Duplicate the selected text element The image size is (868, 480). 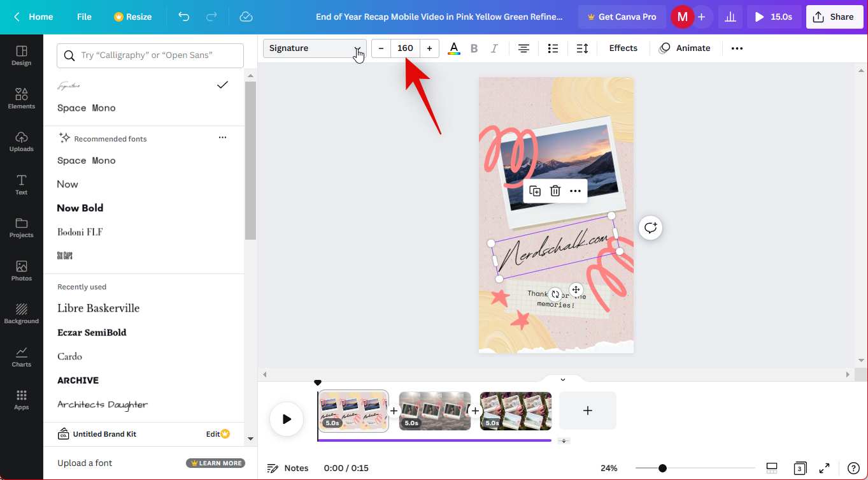[x=536, y=191]
